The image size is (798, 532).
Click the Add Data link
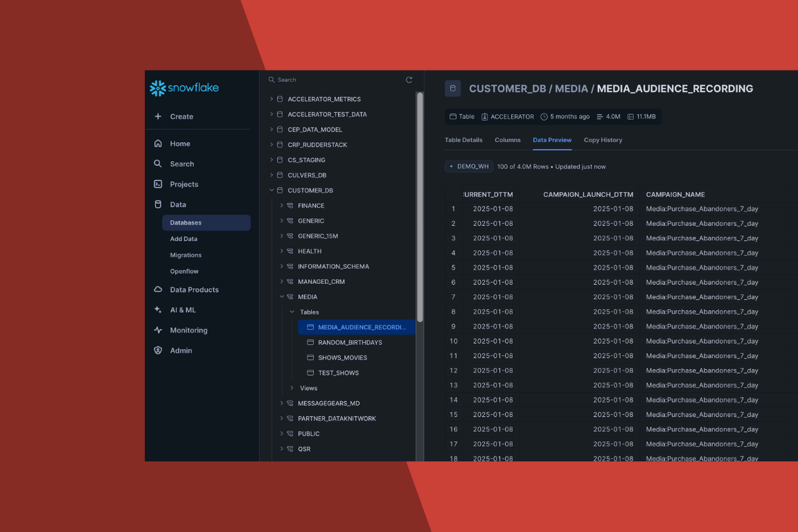tap(184, 239)
